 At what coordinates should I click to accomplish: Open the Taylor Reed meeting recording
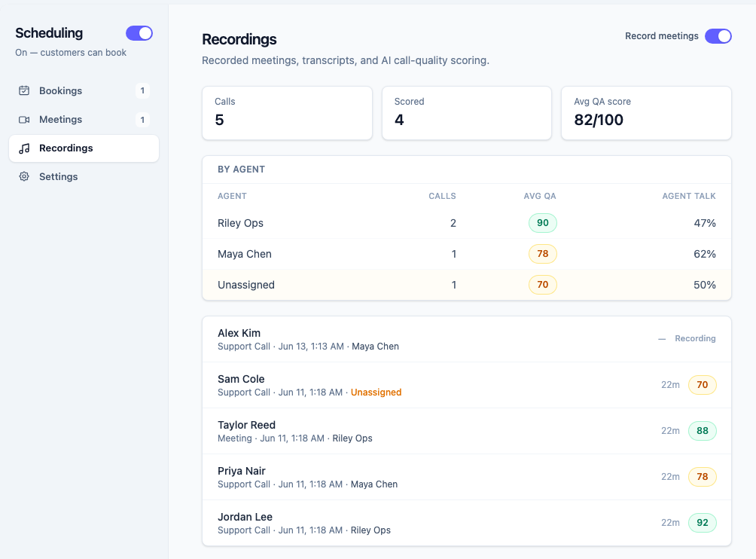point(467,431)
